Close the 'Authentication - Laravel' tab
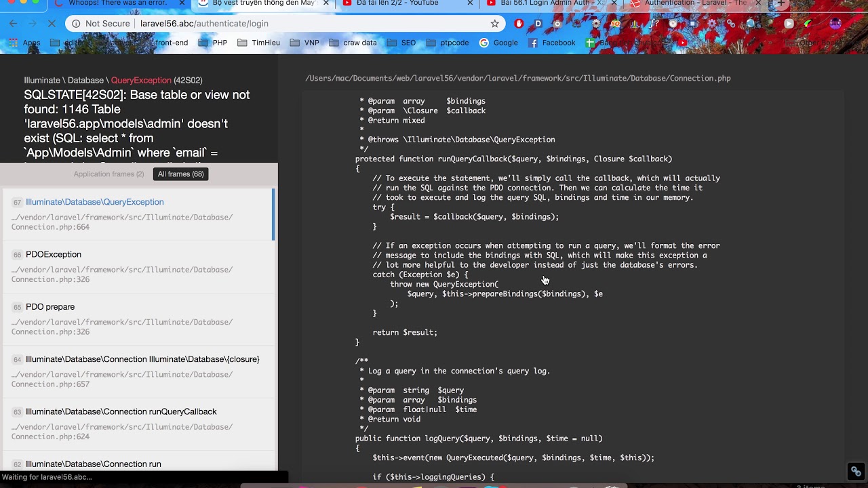The width and height of the screenshot is (868, 488). click(x=757, y=3)
